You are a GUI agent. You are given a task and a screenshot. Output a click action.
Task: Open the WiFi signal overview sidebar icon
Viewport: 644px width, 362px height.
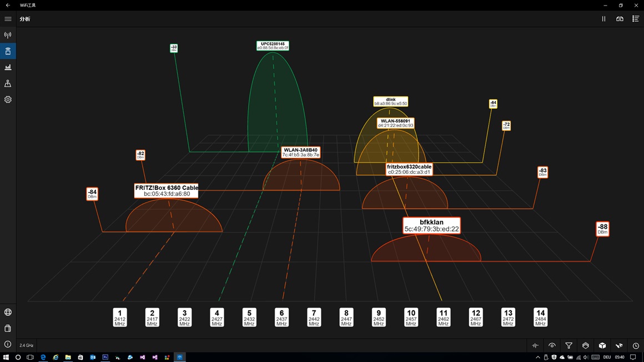[8, 35]
